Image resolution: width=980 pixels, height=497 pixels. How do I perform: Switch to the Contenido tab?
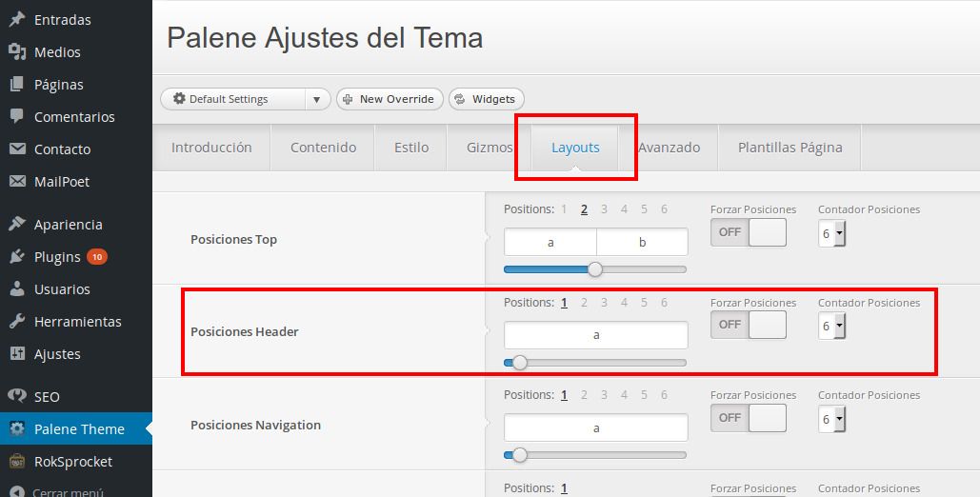(x=323, y=148)
